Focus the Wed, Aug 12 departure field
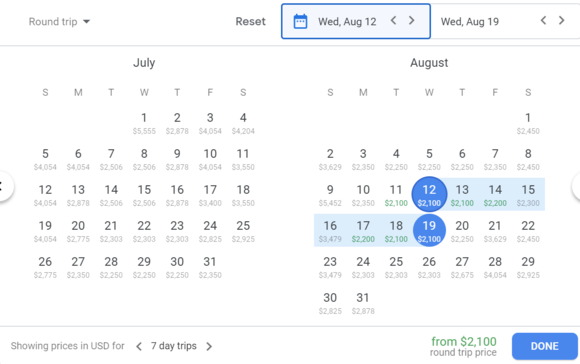This screenshot has height=364, width=580. tap(356, 21)
